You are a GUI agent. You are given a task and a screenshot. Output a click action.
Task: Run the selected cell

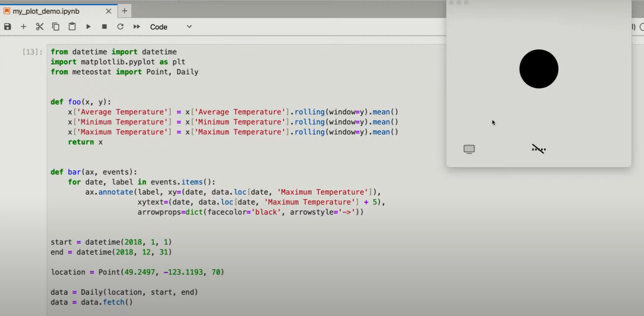(x=88, y=27)
